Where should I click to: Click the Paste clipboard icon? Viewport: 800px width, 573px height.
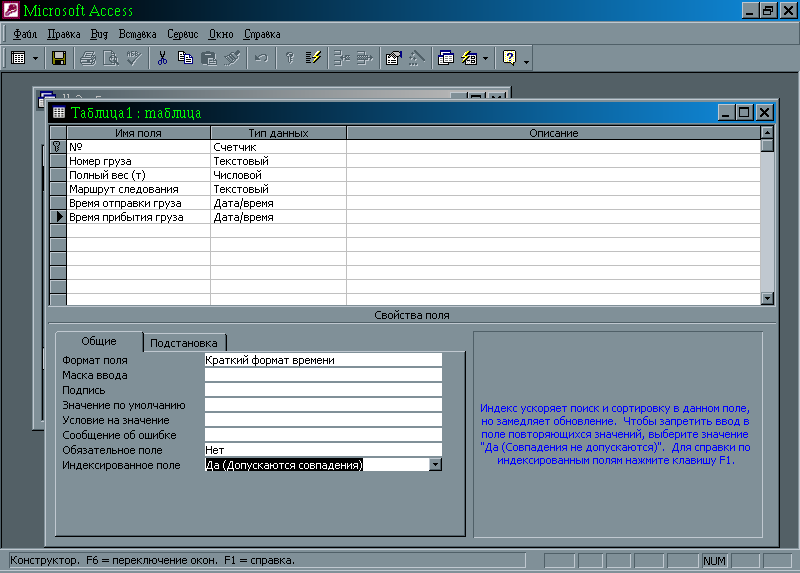pos(209,58)
